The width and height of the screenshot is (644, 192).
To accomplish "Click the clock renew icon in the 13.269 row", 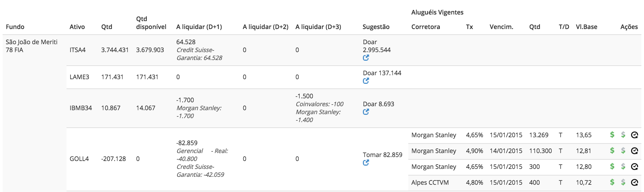I will pos(634,135).
